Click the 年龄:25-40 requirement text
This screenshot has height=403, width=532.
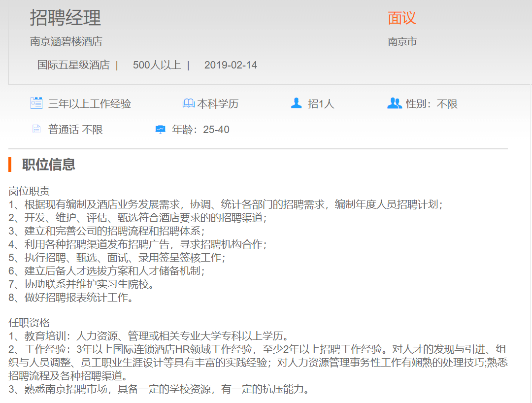point(200,130)
